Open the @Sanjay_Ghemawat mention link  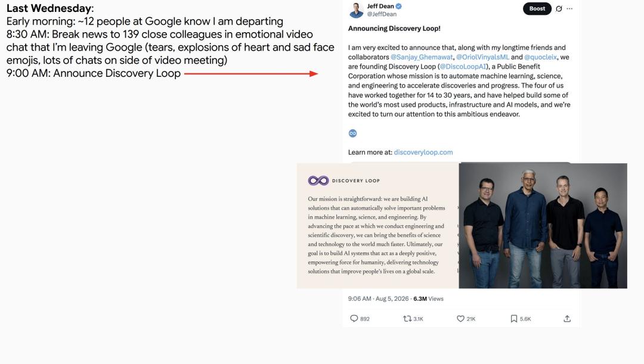point(422,57)
